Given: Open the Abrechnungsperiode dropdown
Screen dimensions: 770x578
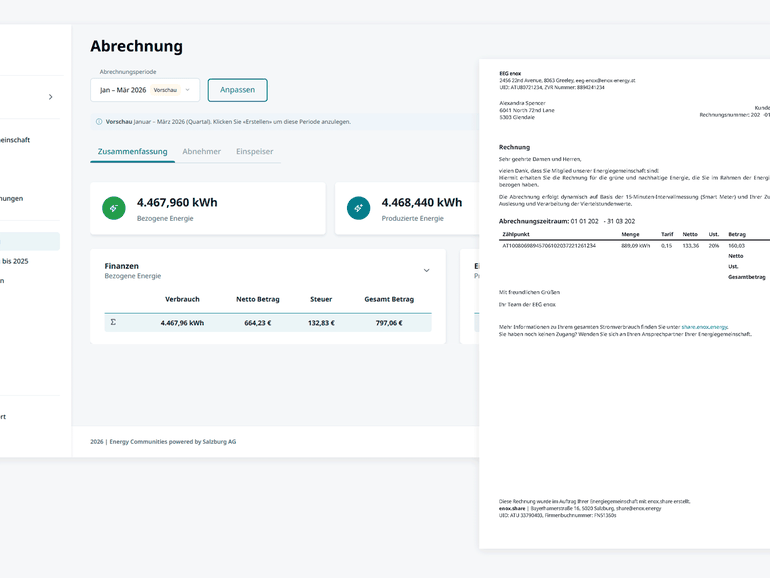Looking at the screenshot, I should pyautogui.click(x=145, y=90).
